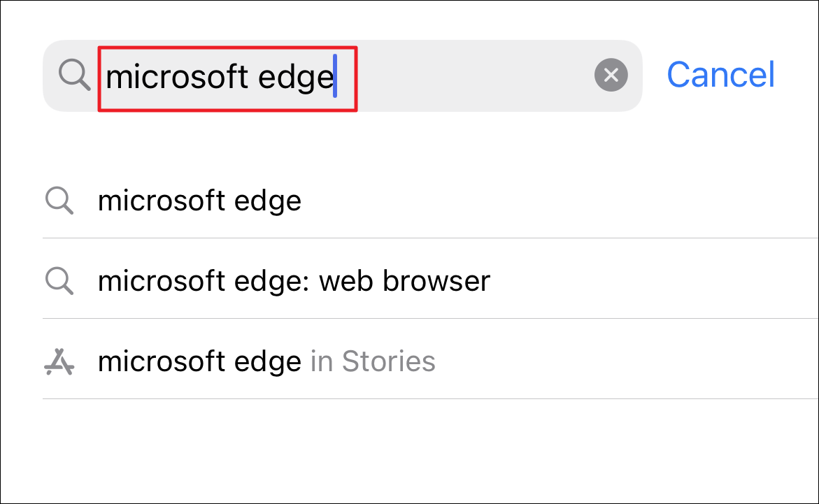The width and height of the screenshot is (819, 504).
Task: Tap the Cancel link
Action: tap(720, 74)
